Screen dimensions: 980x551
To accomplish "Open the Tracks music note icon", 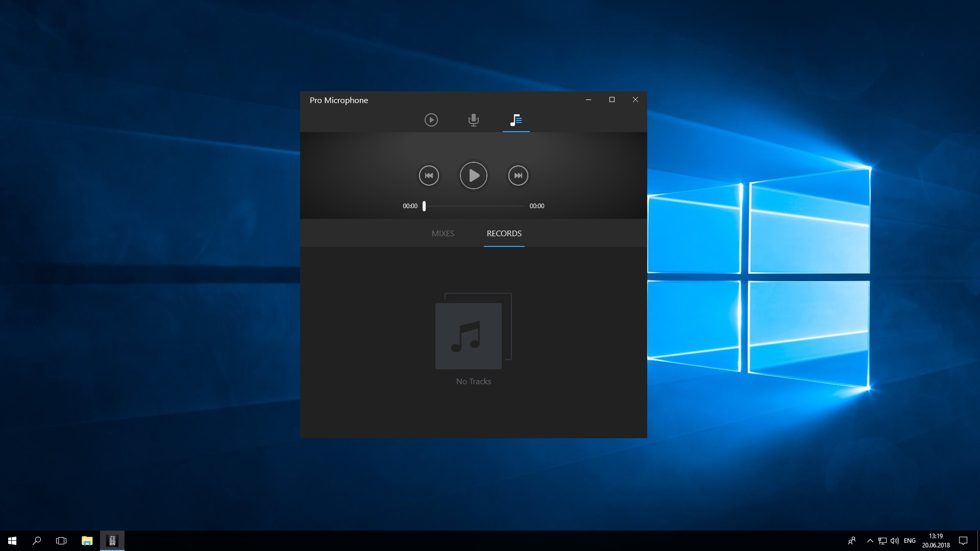I will tap(516, 120).
